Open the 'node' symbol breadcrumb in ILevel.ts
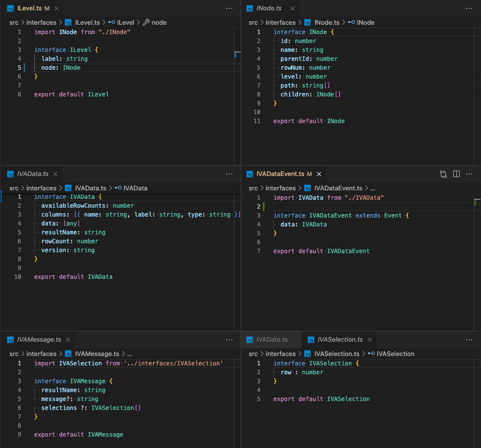481x448 pixels. point(159,22)
